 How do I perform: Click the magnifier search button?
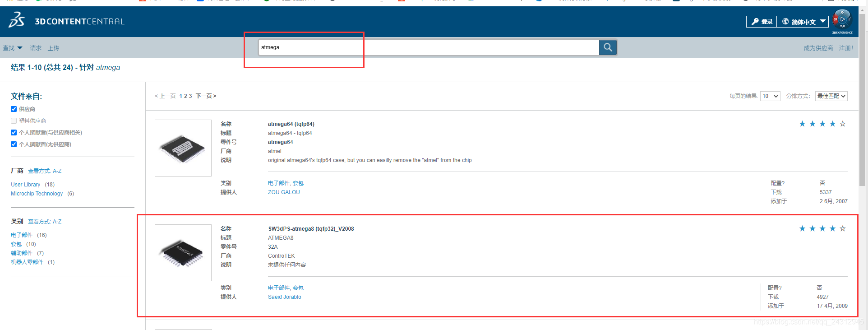(608, 47)
